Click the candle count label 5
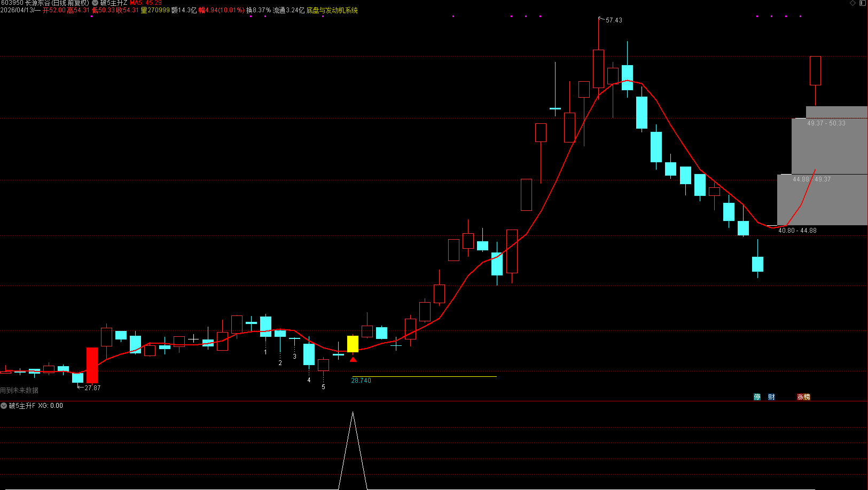The height and width of the screenshot is (490, 868). tap(323, 387)
